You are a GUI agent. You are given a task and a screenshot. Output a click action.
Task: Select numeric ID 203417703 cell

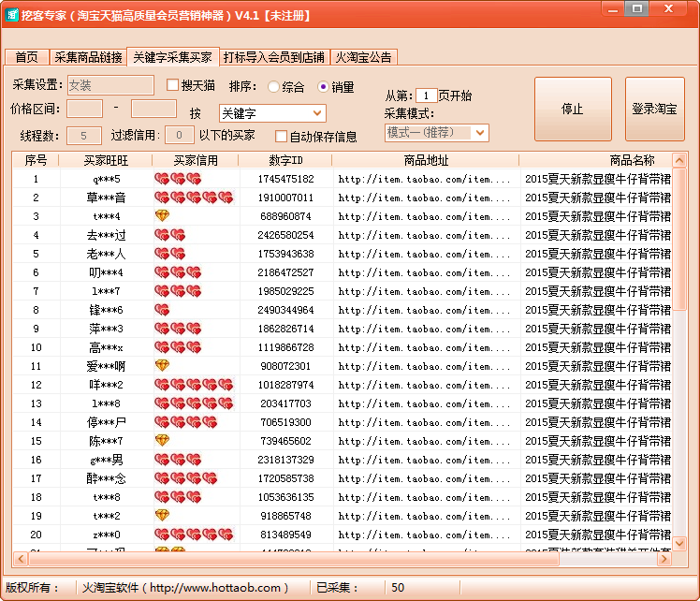pos(285,403)
